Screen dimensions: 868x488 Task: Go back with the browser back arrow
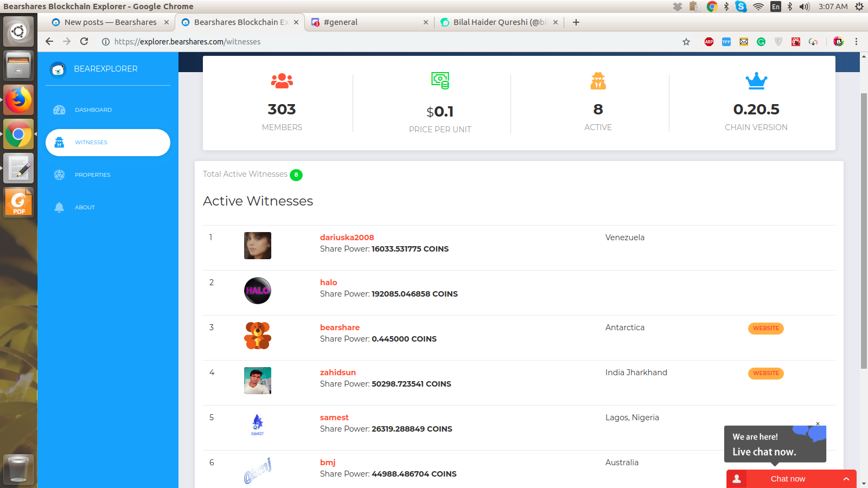(49, 41)
